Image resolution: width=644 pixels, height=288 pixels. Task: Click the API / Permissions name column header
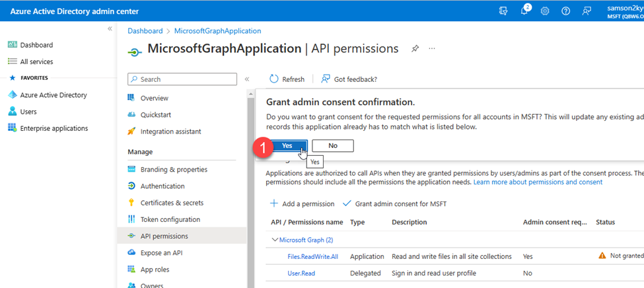[306, 222]
